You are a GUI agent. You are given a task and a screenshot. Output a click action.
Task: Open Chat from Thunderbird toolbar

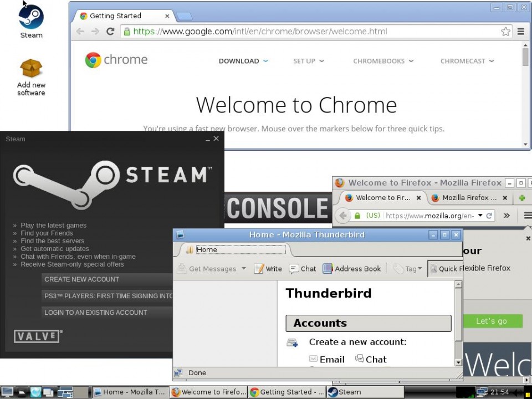(x=303, y=269)
